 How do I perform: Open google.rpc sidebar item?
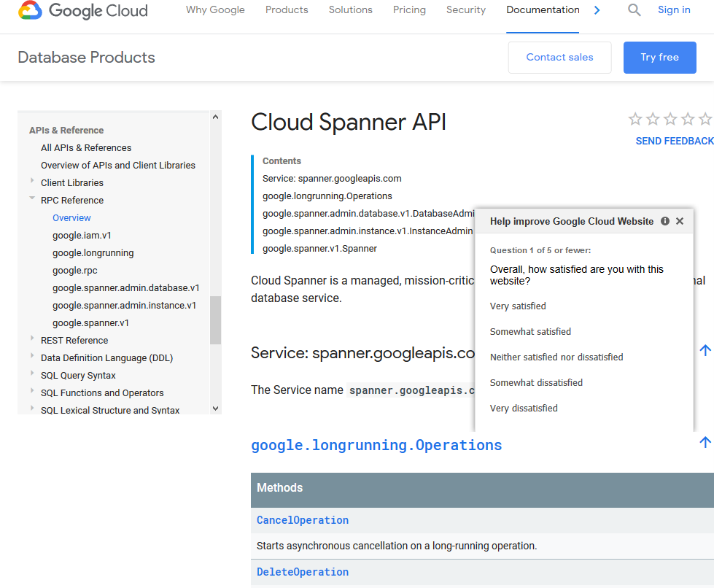pos(74,271)
